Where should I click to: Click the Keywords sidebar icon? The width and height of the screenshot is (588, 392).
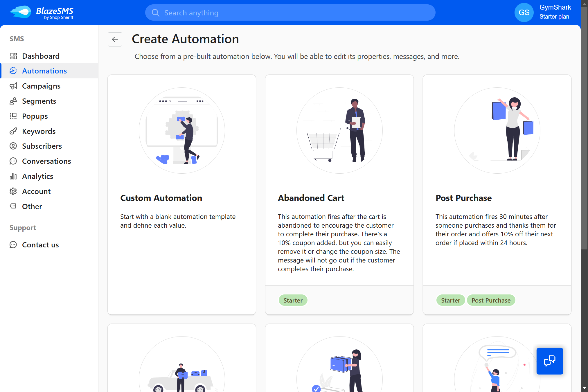pos(14,131)
